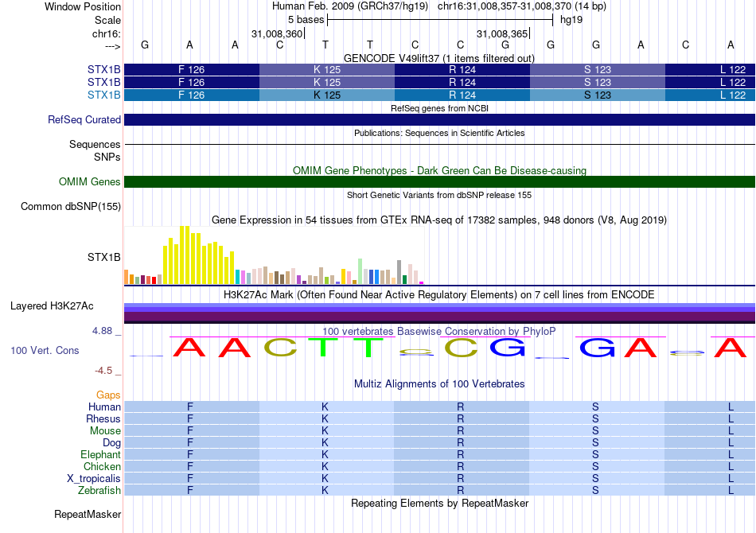This screenshot has width=756, height=533.
Task: Select the Chicken alignment row label
Action: coord(102,466)
